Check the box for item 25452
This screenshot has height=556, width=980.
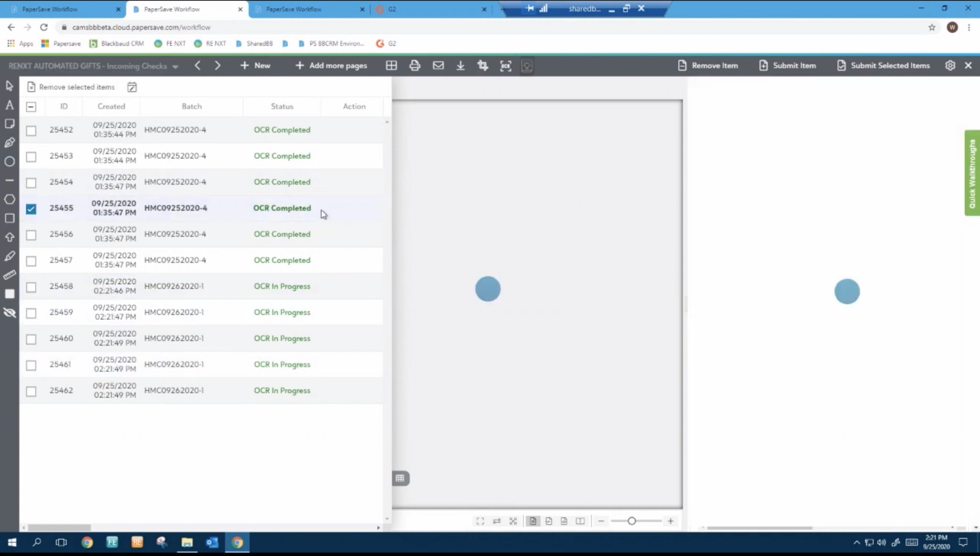pos(31,130)
